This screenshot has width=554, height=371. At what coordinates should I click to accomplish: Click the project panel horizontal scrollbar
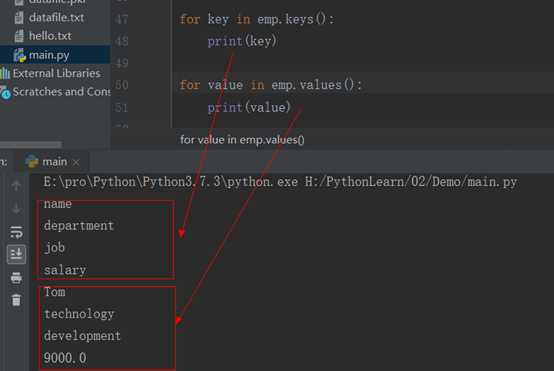click(31, 145)
